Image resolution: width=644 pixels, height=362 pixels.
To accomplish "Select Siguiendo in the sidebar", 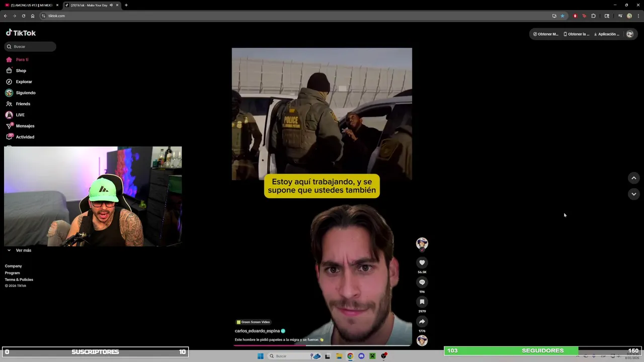I will [x=26, y=93].
